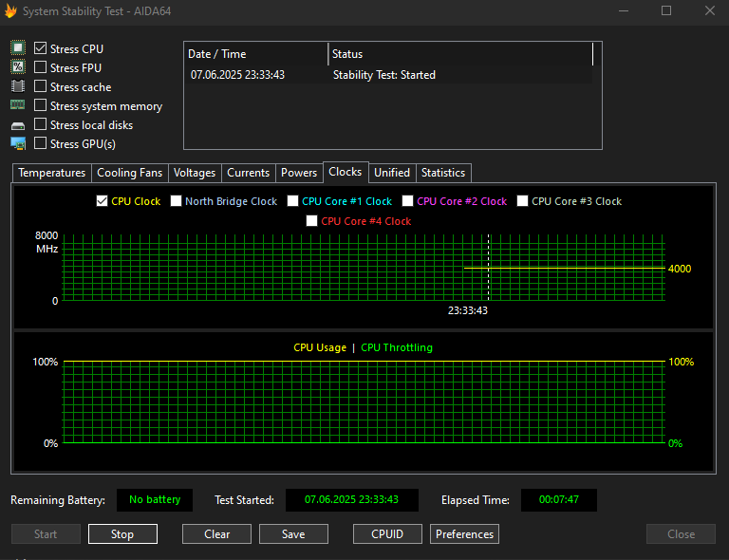Click the CPU chip icon beside Stress CPU
Screen dimensions: 729x560
click(18, 47)
